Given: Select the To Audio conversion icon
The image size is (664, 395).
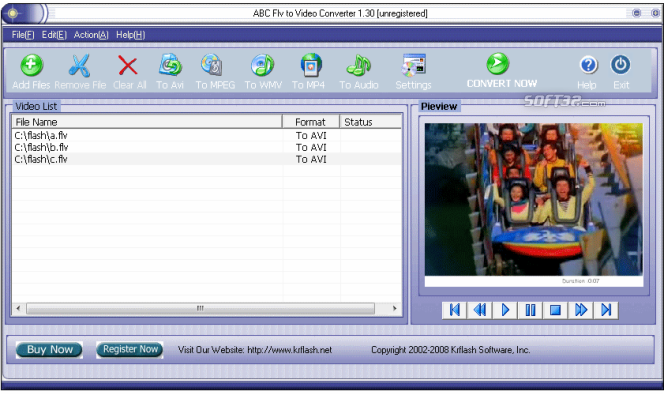Looking at the screenshot, I should pos(359,66).
